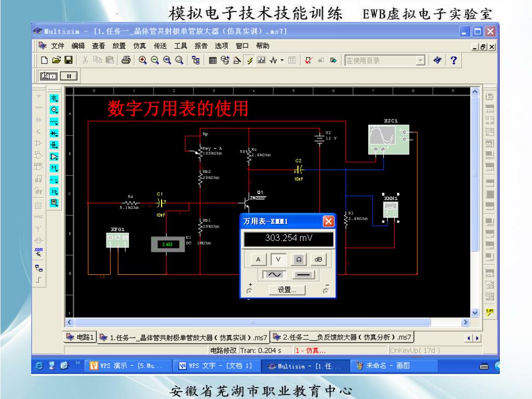532x399 pixels.
Task: Run electrical rules check icon
Action: coord(309,60)
